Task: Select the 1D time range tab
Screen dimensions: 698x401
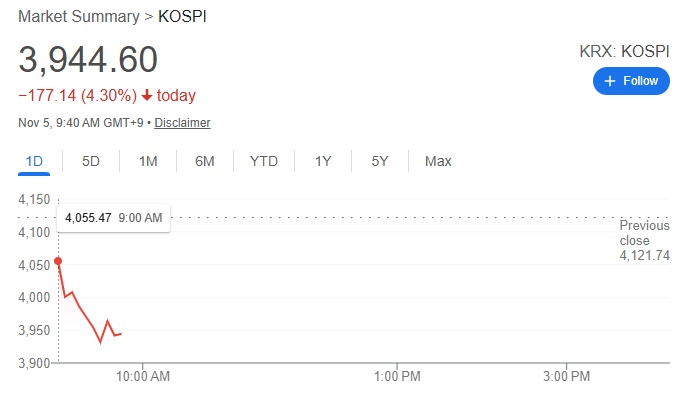Action: point(34,161)
